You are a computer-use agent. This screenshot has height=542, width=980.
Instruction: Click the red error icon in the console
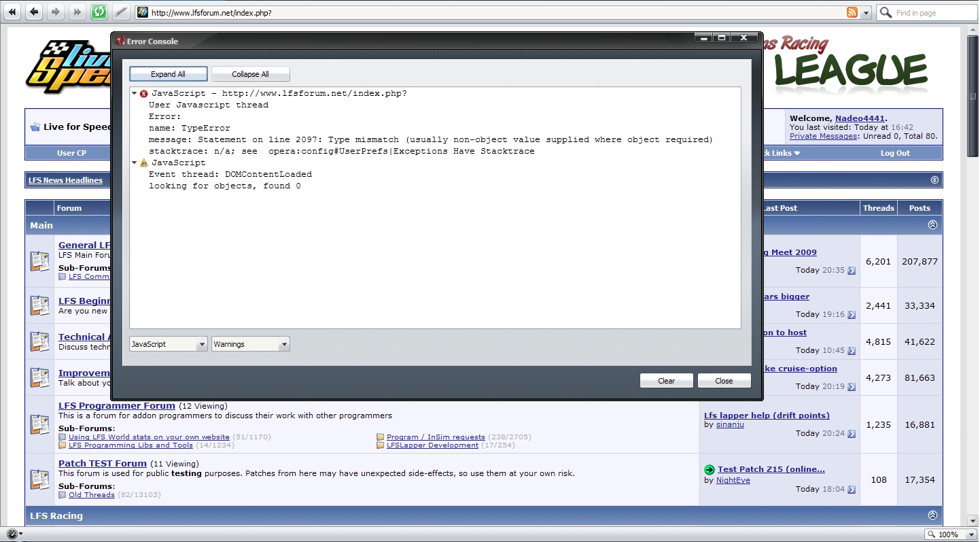[143, 94]
